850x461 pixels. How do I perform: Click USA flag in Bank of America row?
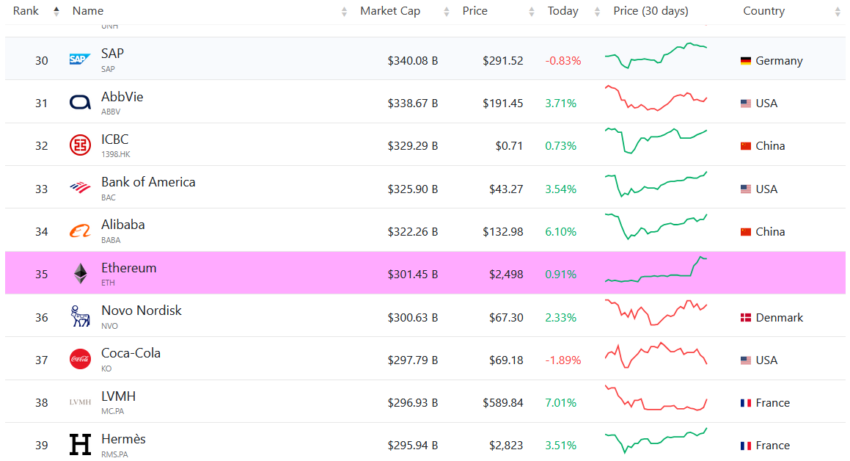(746, 189)
